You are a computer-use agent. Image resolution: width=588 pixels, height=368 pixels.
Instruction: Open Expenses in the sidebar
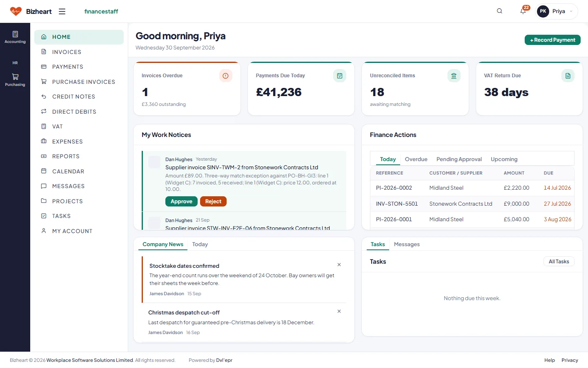click(x=79, y=141)
